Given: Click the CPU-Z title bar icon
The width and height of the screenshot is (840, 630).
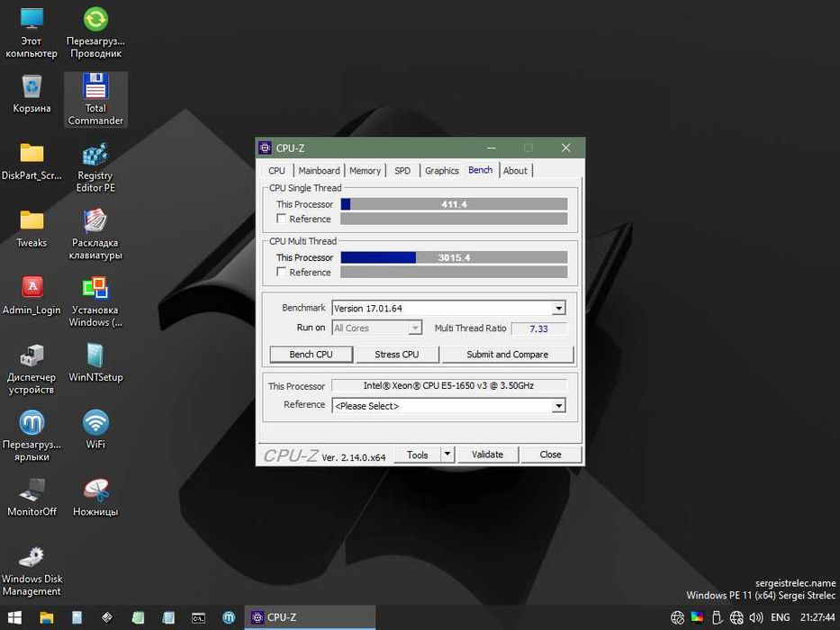Looking at the screenshot, I should 265,148.
